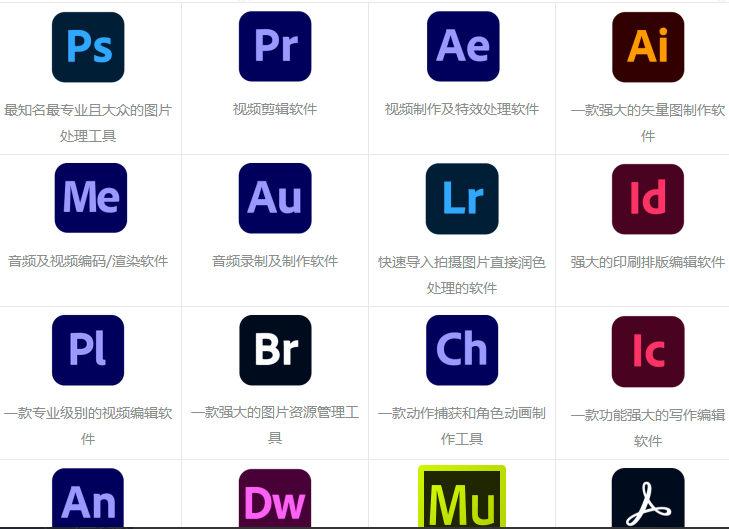The image size is (729, 529).
Task: Open the Media Encoder Me icon
Action: click(x=91, y=198)
